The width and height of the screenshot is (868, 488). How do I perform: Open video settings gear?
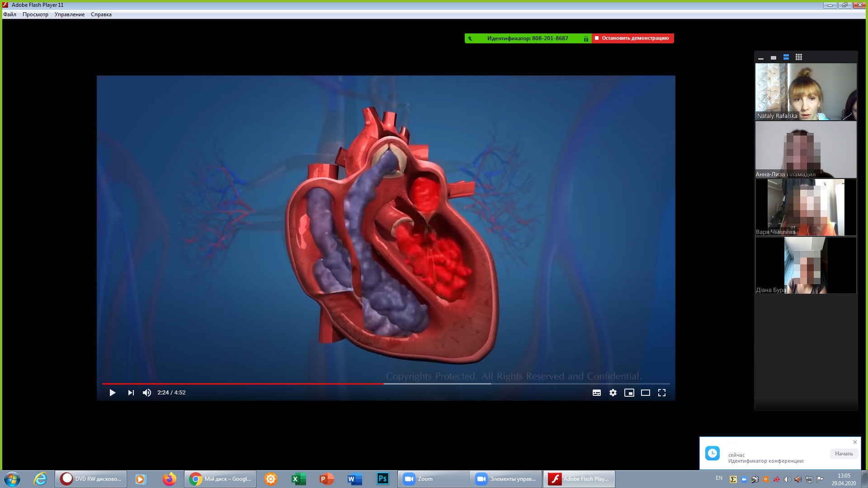(613, 393)
